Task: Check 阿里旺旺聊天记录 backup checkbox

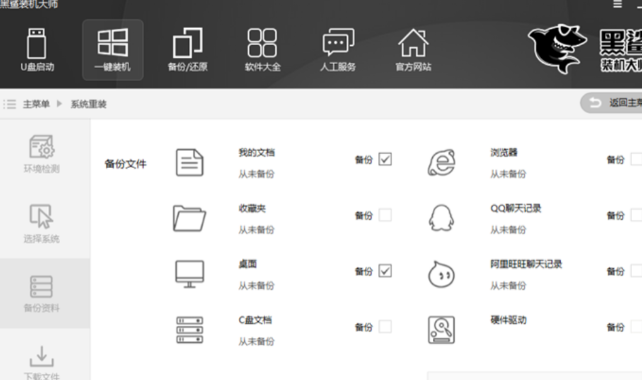Action: coord(637,271)
